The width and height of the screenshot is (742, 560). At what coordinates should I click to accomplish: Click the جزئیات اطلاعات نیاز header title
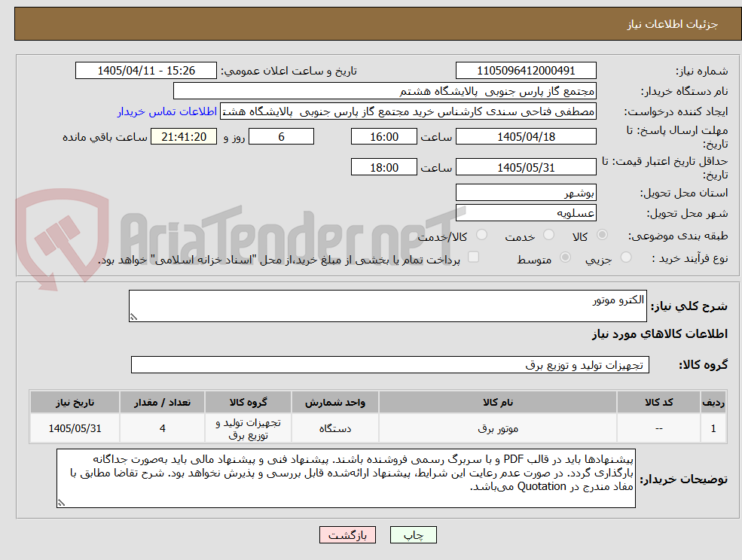(673, 24)
